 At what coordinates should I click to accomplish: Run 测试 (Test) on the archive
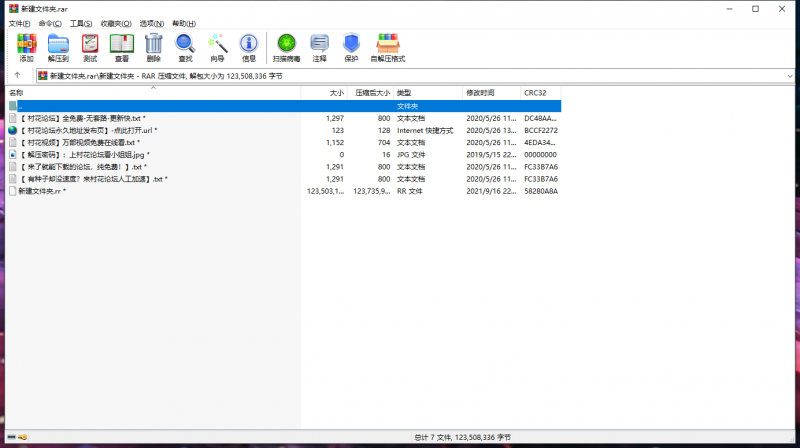tap(90, 46)
